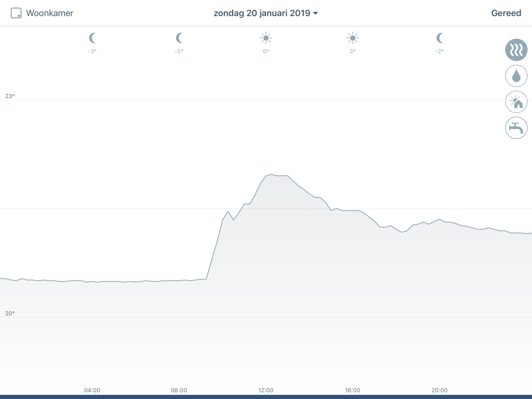Select the heating waves graph icon
This screenshot has height=399, width=532.
coord(516,50)
